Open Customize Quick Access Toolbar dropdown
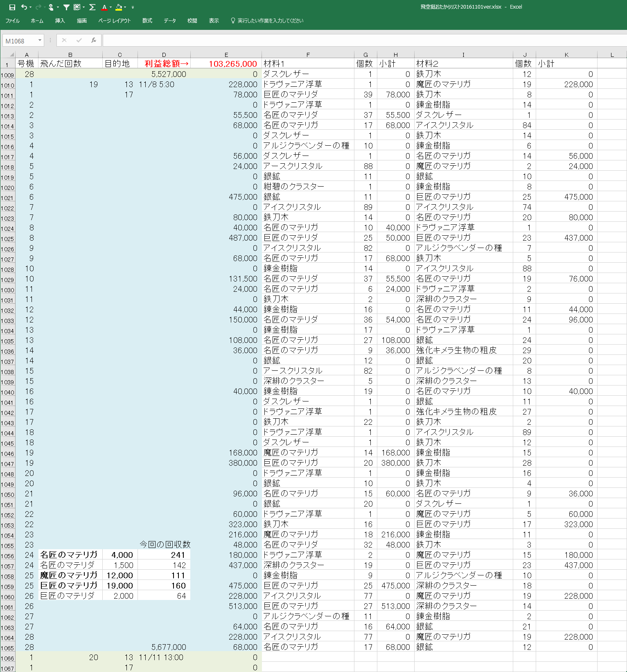Screen dimensions: 627x672 click(133, 7)
